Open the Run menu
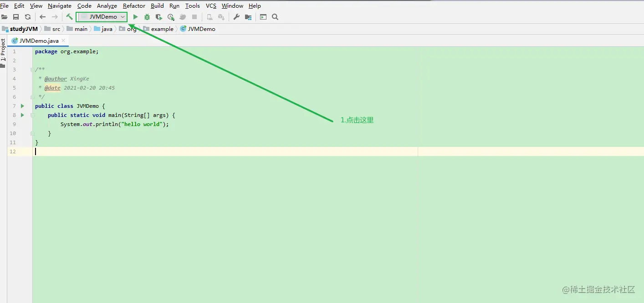Screen dimensions: 644x303 174,6
